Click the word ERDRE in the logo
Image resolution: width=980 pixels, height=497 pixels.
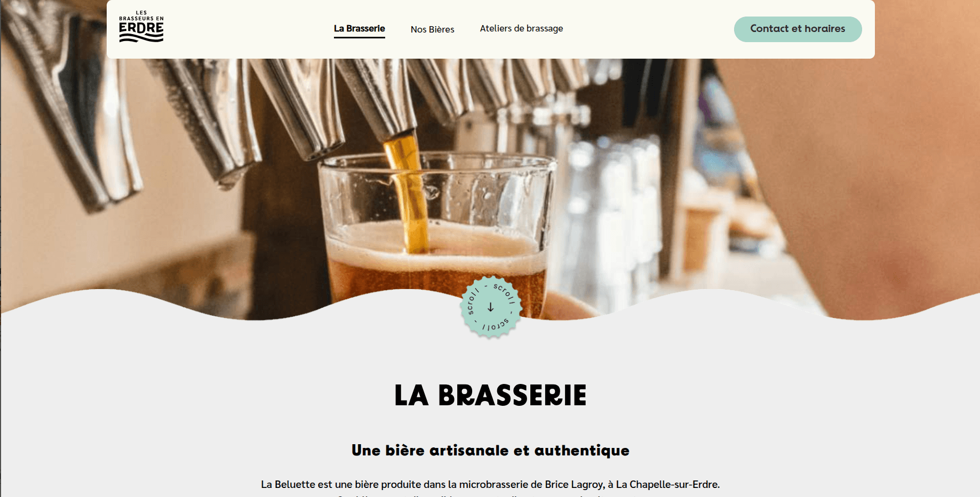[x=141, y=28]
